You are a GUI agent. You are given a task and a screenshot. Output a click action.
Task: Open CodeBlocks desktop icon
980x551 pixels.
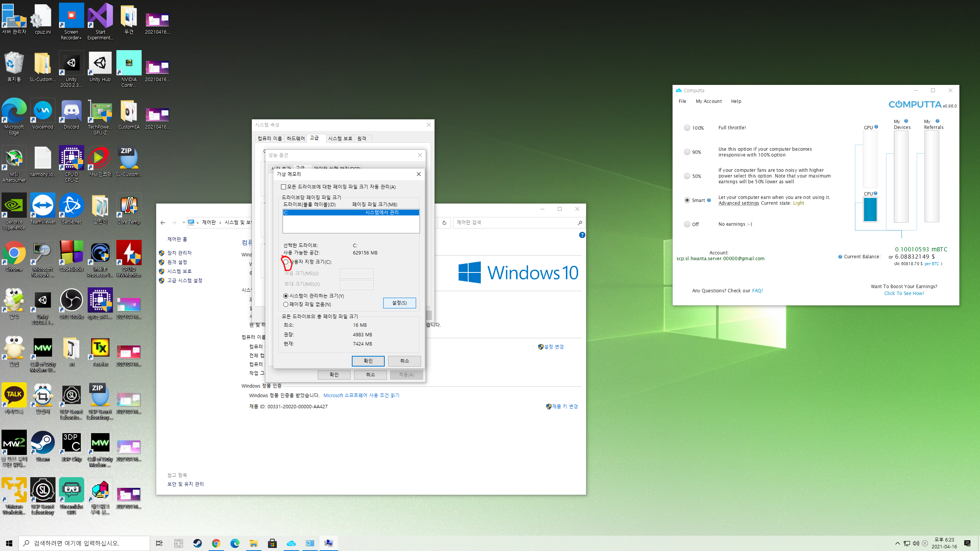(71, 257)
